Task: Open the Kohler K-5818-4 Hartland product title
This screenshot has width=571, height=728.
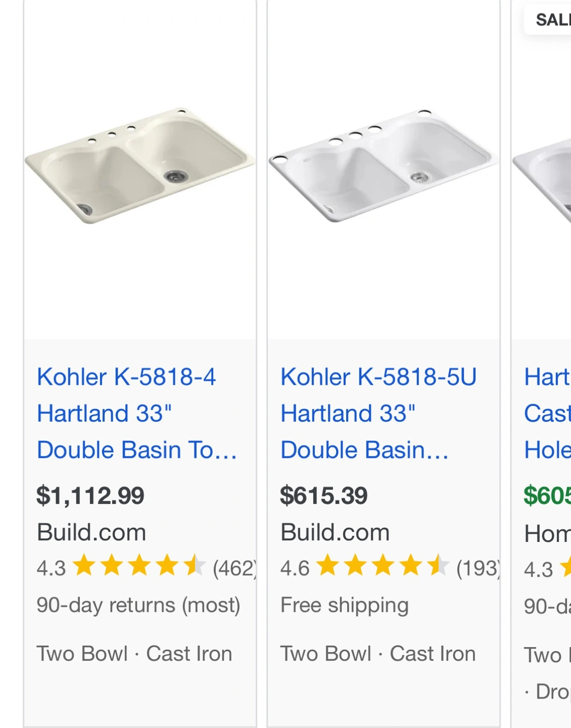Action: pyautogui.click(x=137, y=413)
